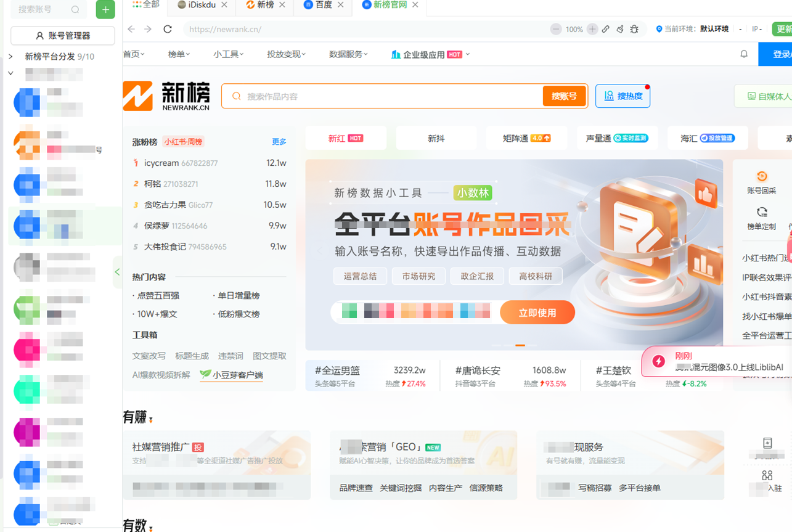Click the notification bell icon
The image size is (792, 532).
click(x=744, y=54)
